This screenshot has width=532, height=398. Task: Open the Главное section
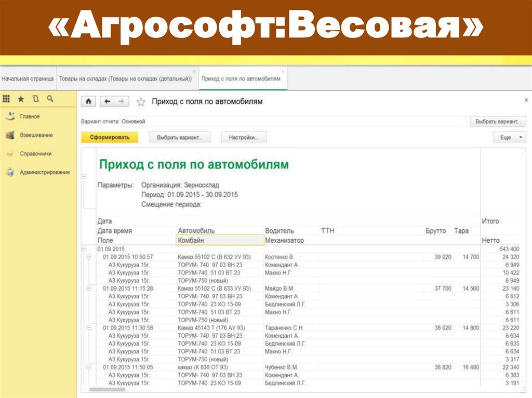click(x=30, y=117)
